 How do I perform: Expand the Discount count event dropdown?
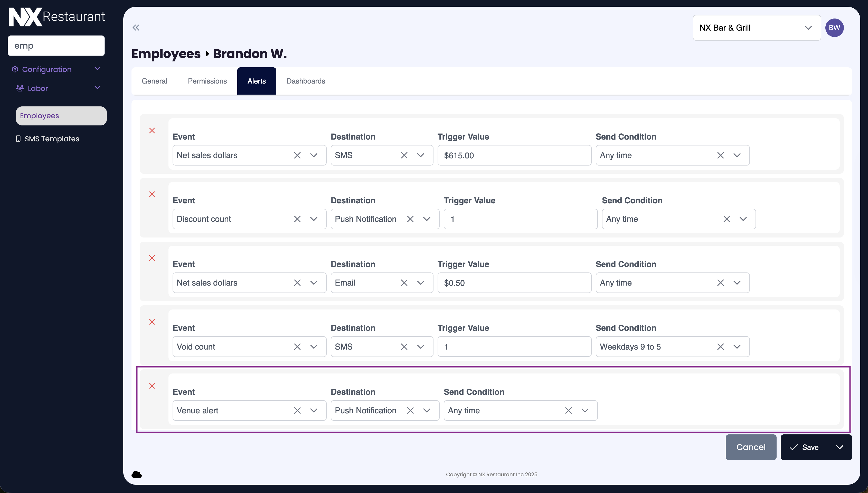coord(314,219)
